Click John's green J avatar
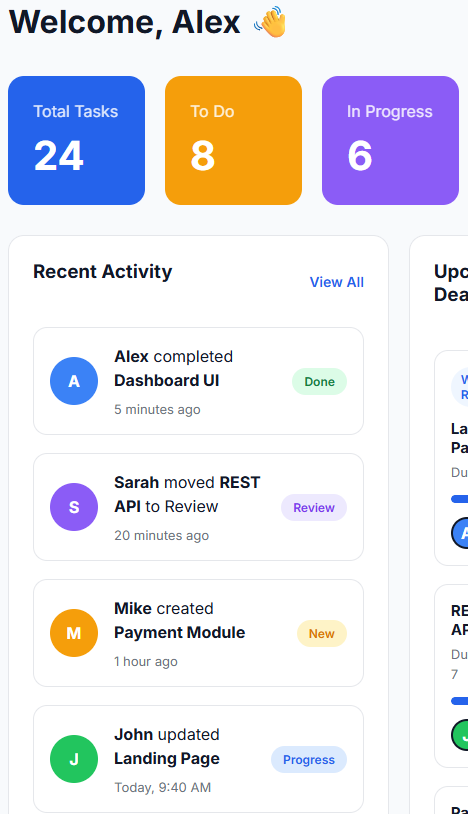Image resolution: width=468 pixels, height=814 pixels. (x=74, y=759)
